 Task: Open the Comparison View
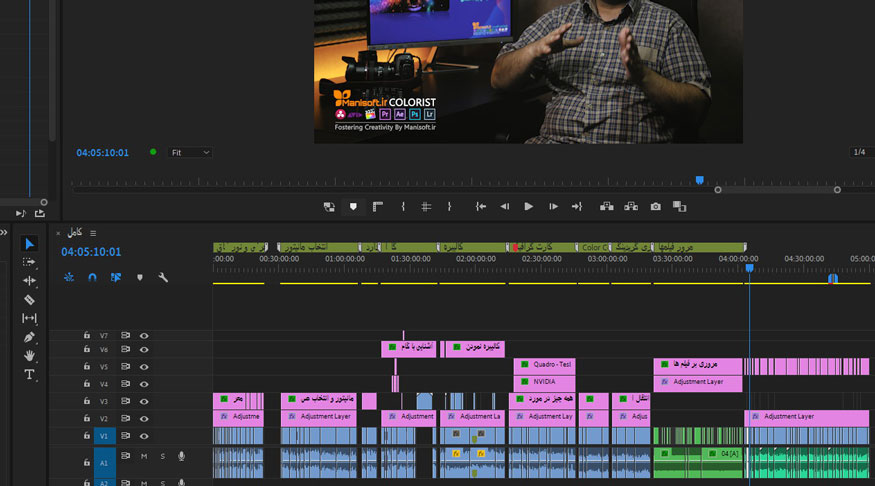coord(680,207)
